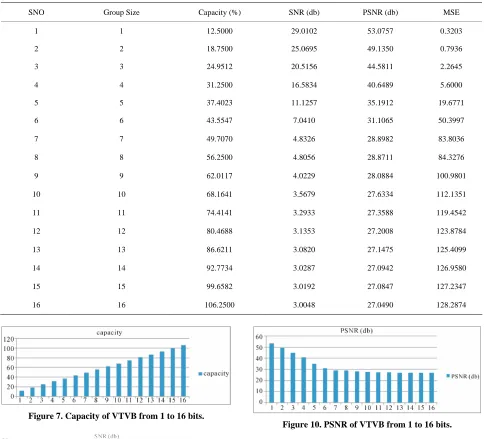This screenshot has width=484, height=439.
Task: Click the 'PSNR (db)' chart title
Action: pos(356,331)
